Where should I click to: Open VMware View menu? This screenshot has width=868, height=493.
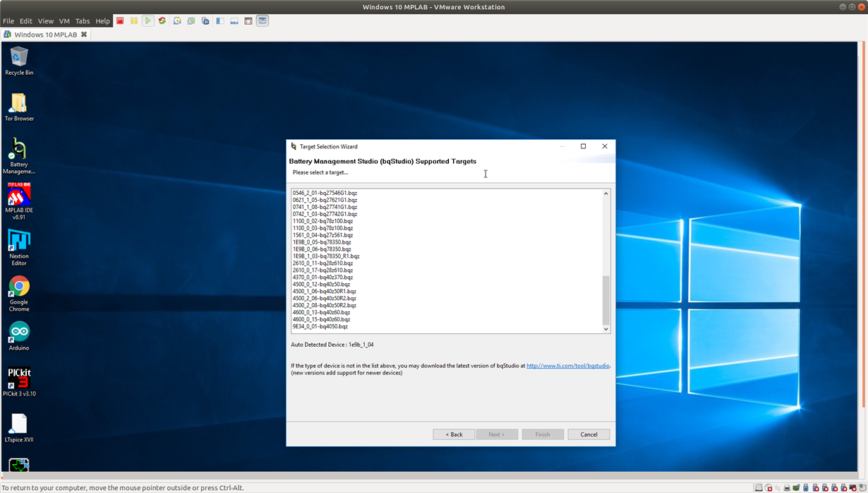coord(46,20)
